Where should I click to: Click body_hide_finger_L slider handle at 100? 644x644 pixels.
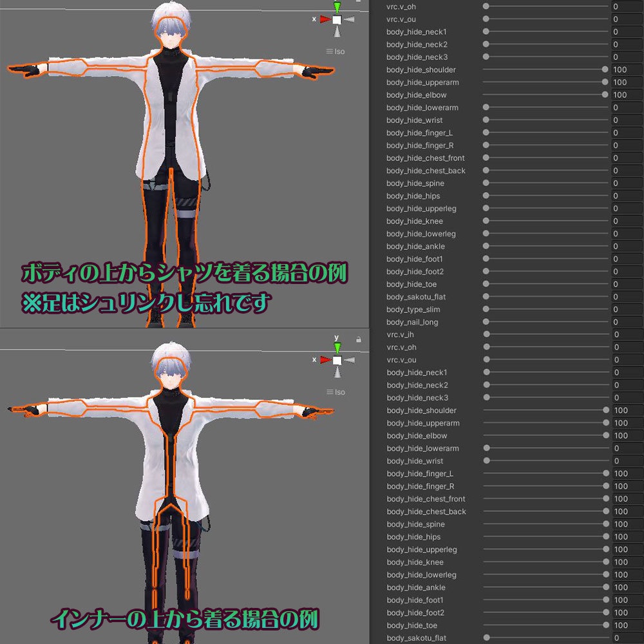[x=606, y=473]
